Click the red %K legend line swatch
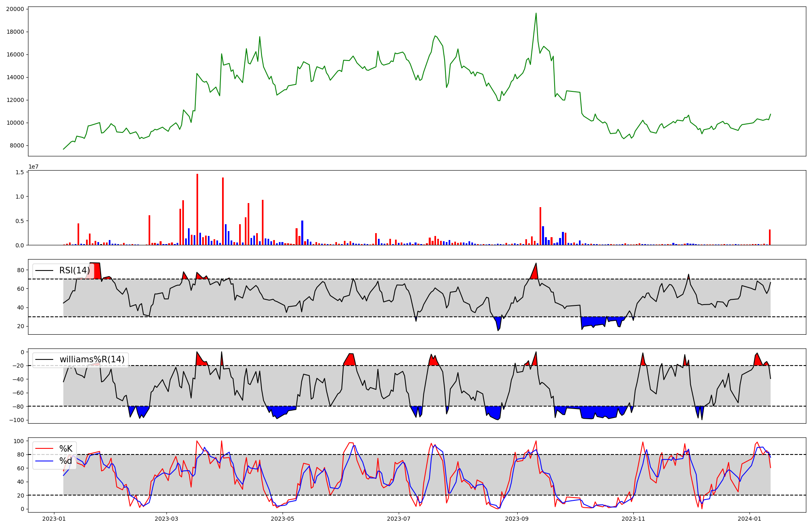 tap(44, 449)
